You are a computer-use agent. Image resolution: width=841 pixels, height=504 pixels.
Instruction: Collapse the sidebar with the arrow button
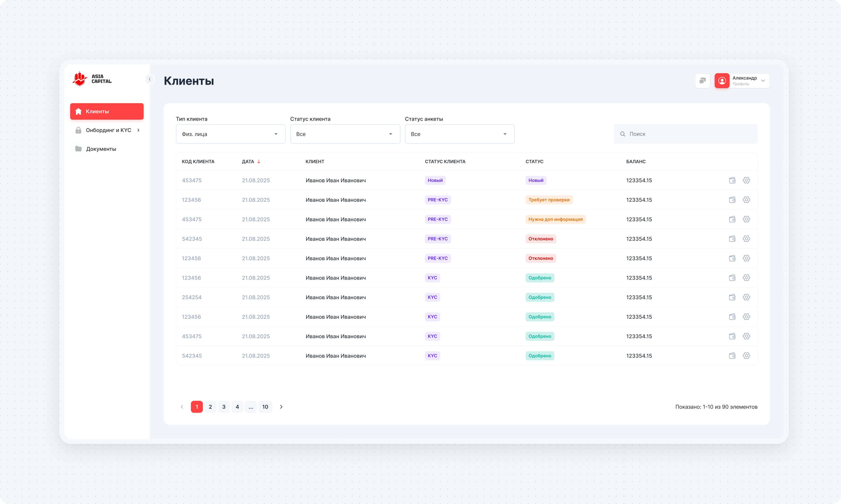[150, 79]
